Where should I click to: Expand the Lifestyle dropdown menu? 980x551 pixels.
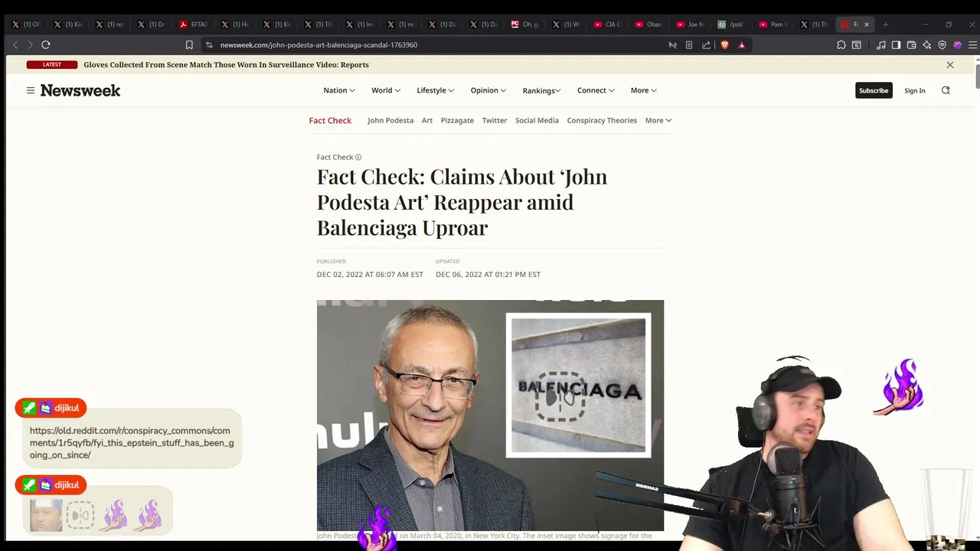[435, 90]
